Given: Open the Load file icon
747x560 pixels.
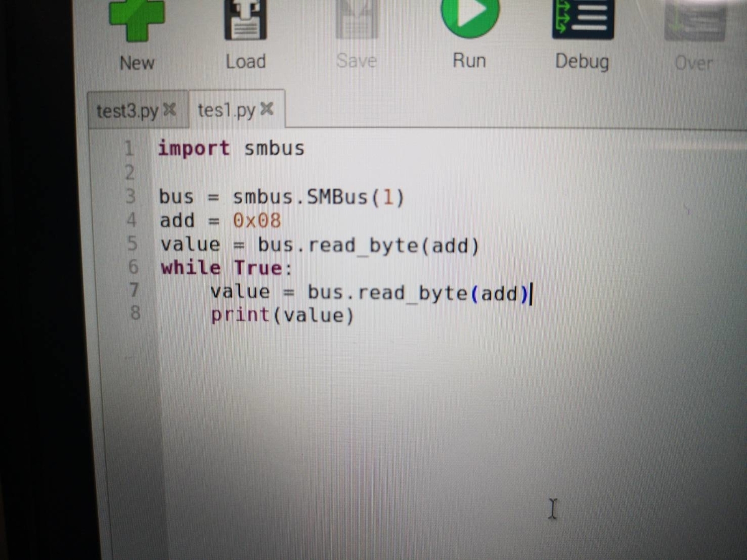Looking at the screenshot, I should [x=246, y=20].
